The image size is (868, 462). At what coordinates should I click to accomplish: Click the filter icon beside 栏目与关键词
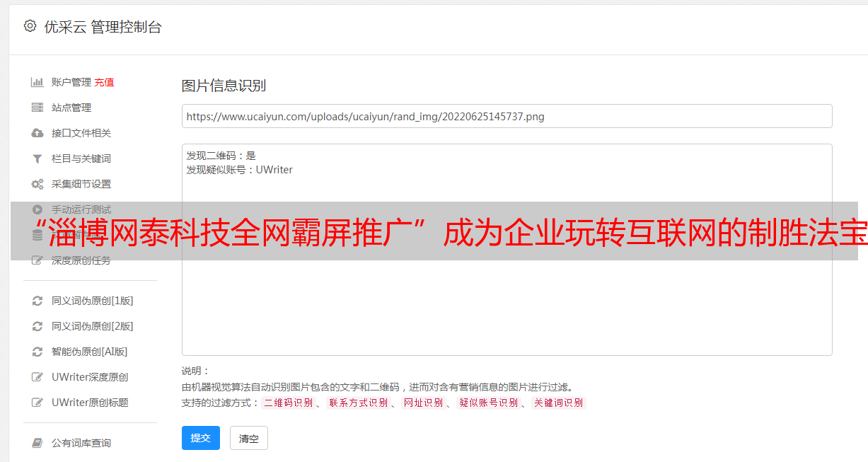pos(37,158)
